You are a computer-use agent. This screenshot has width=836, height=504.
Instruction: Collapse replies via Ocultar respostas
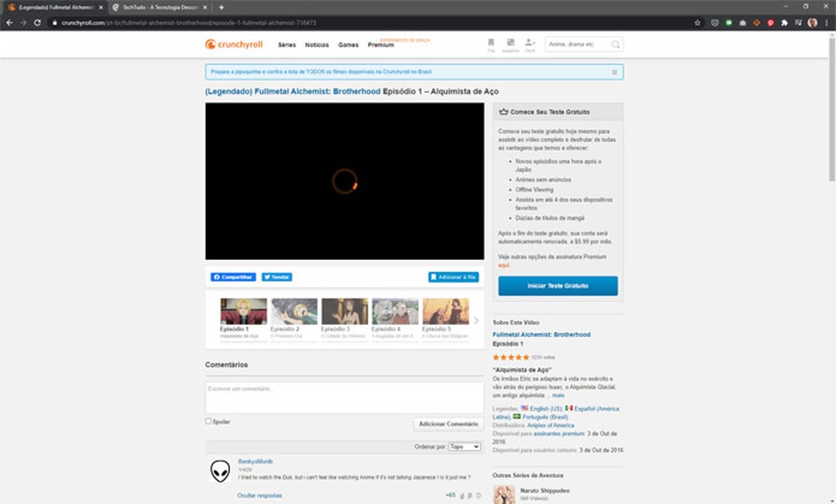(260, 495)
